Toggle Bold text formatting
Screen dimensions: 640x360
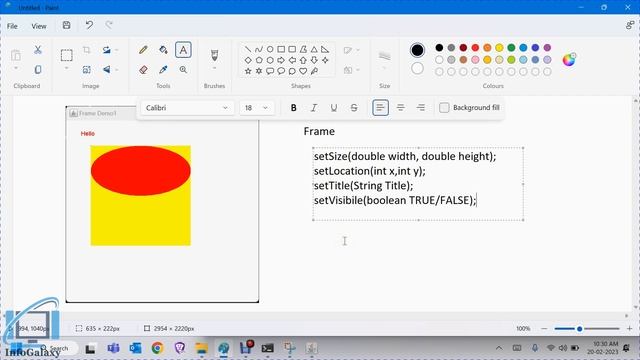[293, 108]
